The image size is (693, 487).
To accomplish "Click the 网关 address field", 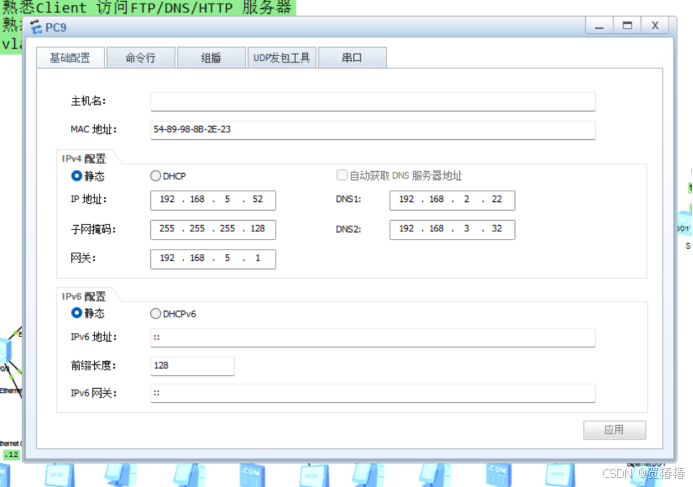I will point(212,259).
